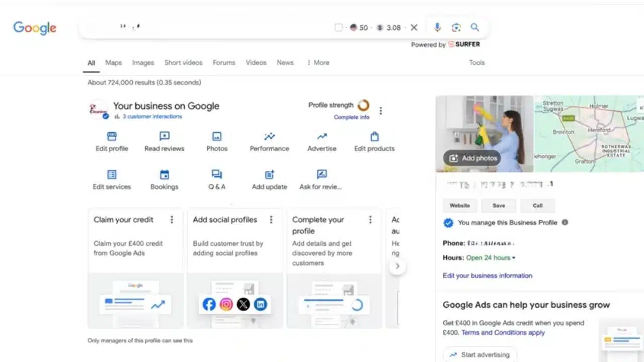Click the Powered by SURFER label

click(445, 44)
